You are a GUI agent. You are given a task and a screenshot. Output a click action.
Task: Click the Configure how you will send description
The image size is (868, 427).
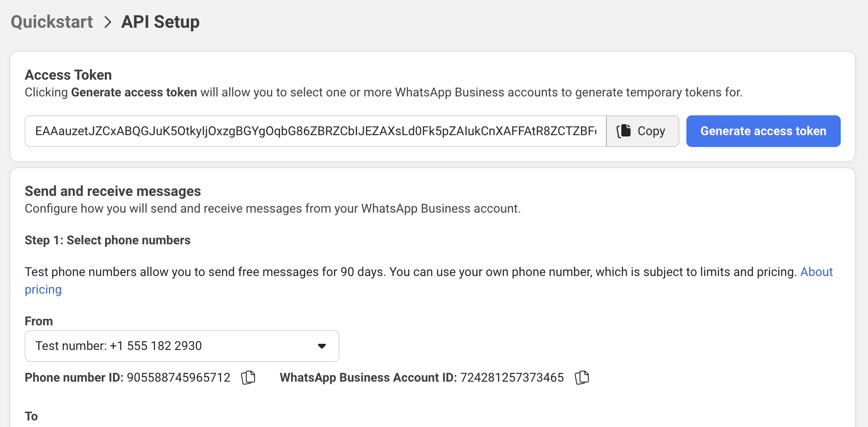[x=272, y=209]
